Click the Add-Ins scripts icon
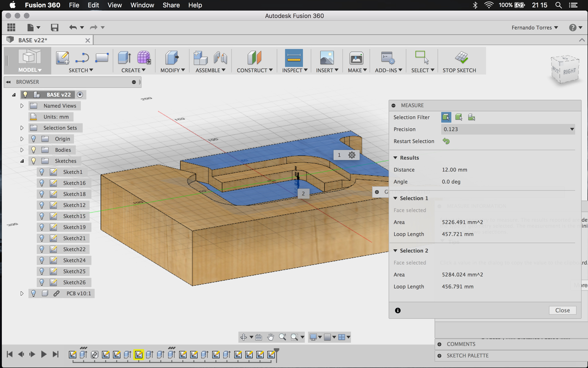 [x=388, y=58]
